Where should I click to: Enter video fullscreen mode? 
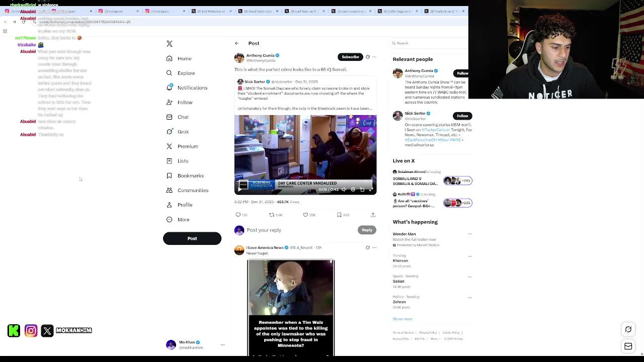click(371, 190)
